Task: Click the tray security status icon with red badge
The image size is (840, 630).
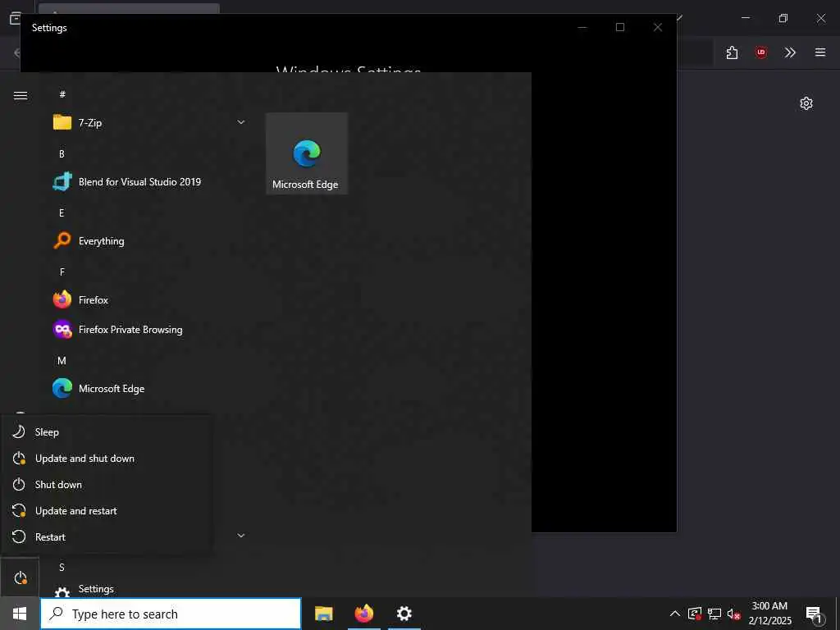Action: pyautogui.click(x=695, y=614)
